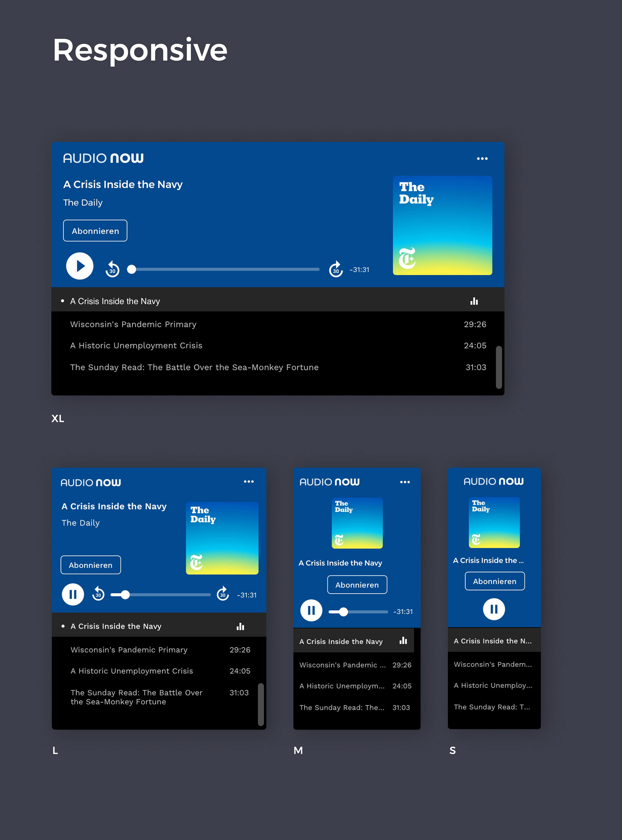Click The Daily podcast name in L player
The image size is (622, 840).
pyautogui.click(x=81, y=523)
